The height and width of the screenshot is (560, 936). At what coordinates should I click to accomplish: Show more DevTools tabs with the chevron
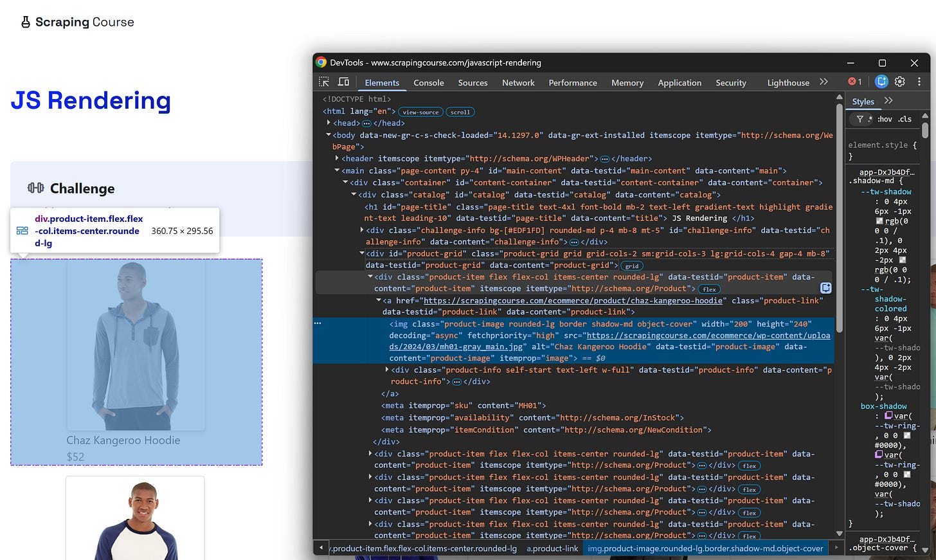pyautogui.click(x=824, y=82)
